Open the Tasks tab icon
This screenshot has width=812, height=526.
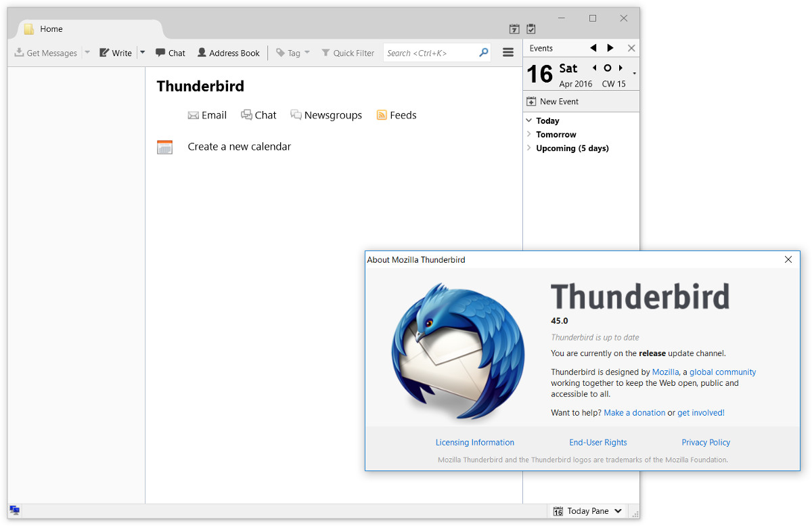[x=531, y=28]
